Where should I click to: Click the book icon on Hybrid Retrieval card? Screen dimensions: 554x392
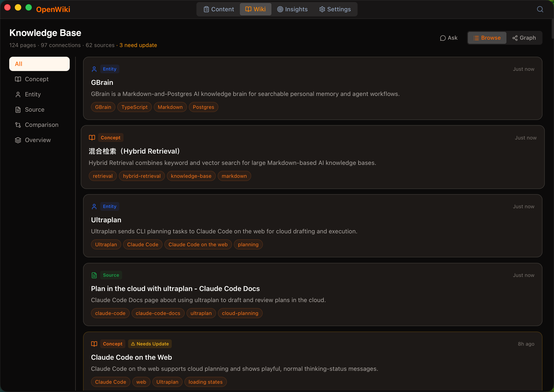pyautogui.click(x=92, y=138)
